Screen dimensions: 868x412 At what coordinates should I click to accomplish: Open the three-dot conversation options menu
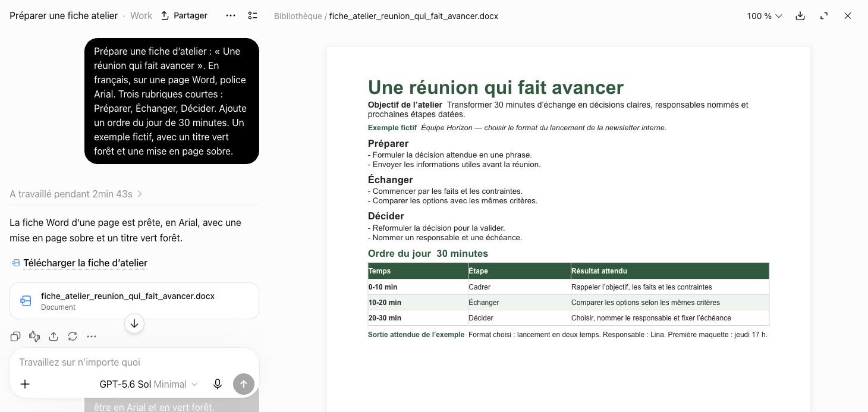click(x=231, y=15)
